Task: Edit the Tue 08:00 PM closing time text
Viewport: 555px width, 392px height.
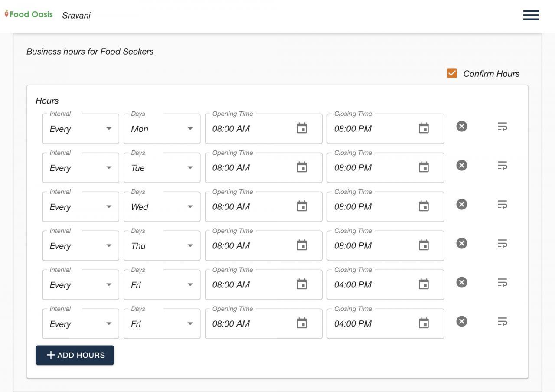Action: [353, 168]
